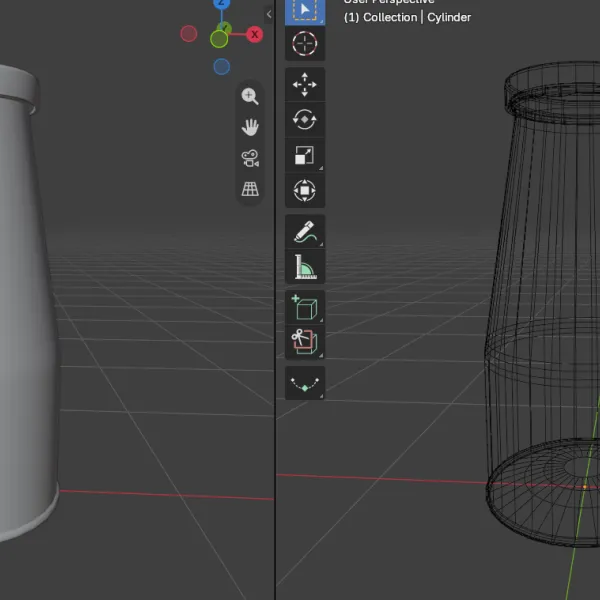Activate the 3D Cursor tool
Image resolution: width=600 pixels, height=600 pixels.
[305, 44]
